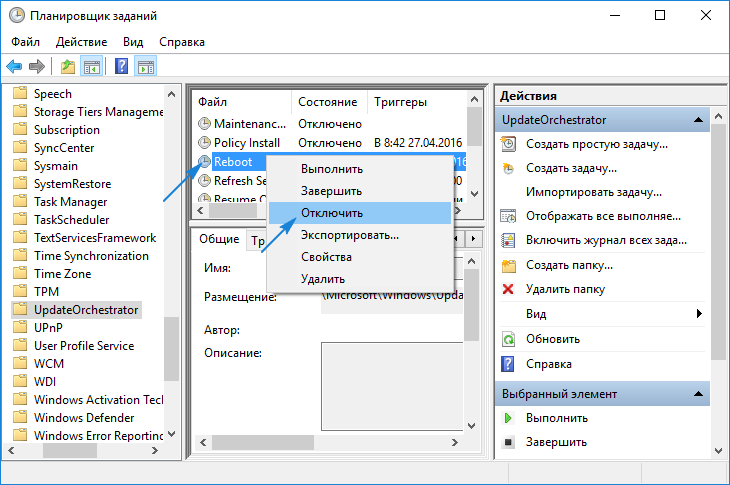Click Создать простую задачу link
730x485 pixels.
(597, 144)
